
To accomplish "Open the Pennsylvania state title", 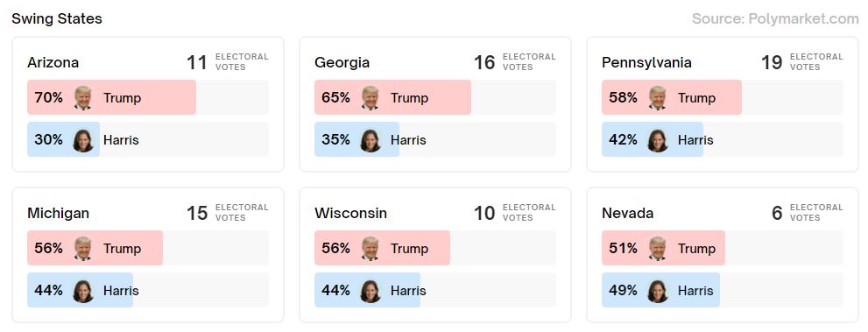I will [x=646, y=62].
